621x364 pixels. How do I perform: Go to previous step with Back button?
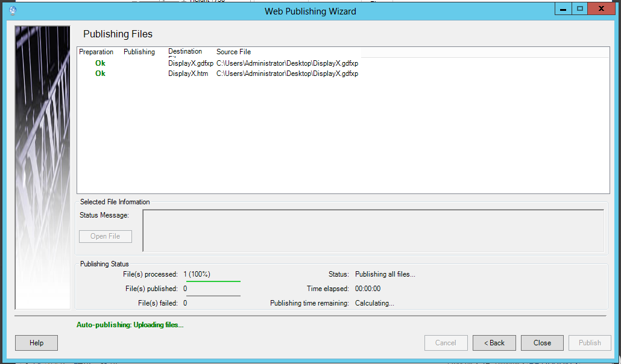(494, 343)
